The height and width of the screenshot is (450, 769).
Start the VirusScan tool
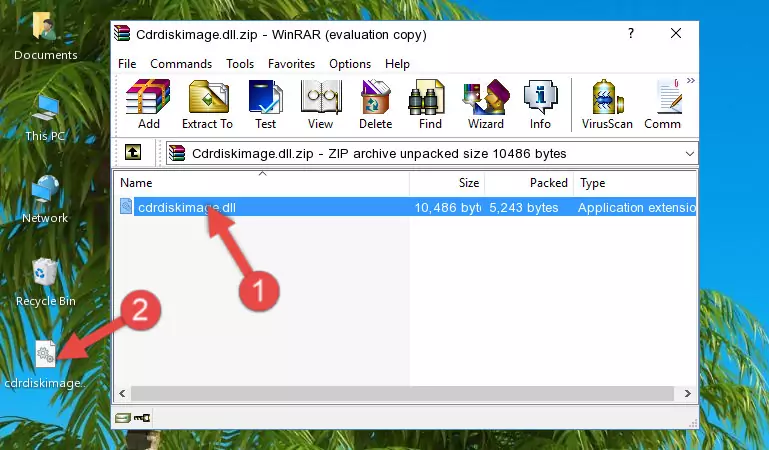click(x=607, y=104)
